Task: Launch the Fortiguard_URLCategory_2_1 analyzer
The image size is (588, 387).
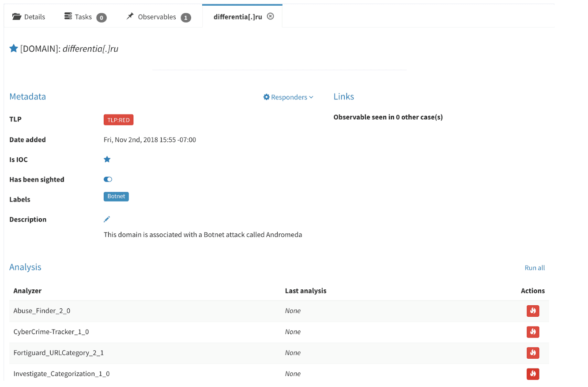Action: pyautogui.click(x=533, y=353)
